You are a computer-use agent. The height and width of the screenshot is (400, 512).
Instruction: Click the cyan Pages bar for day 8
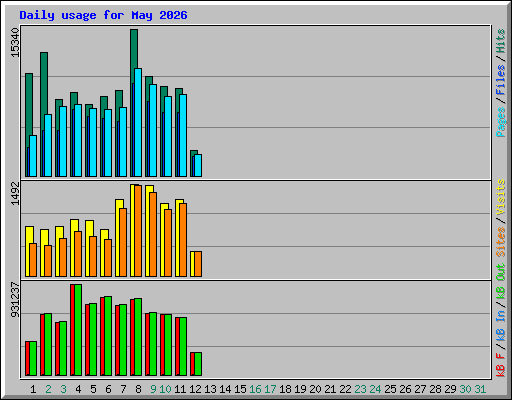pos(138,122)
